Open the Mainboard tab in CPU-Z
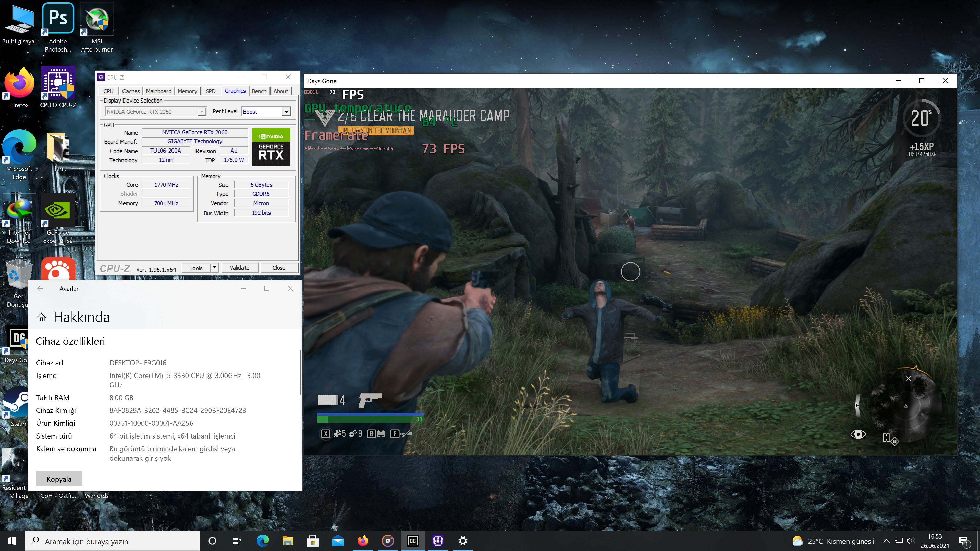Screen dimensions: 980x551 click(x=159, y=91)
